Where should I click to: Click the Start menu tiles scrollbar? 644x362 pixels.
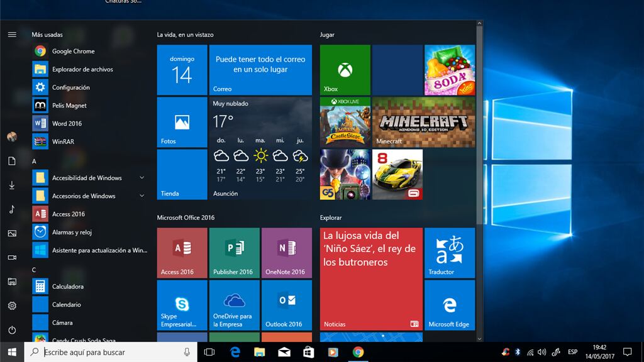click(x=480, y=126)
